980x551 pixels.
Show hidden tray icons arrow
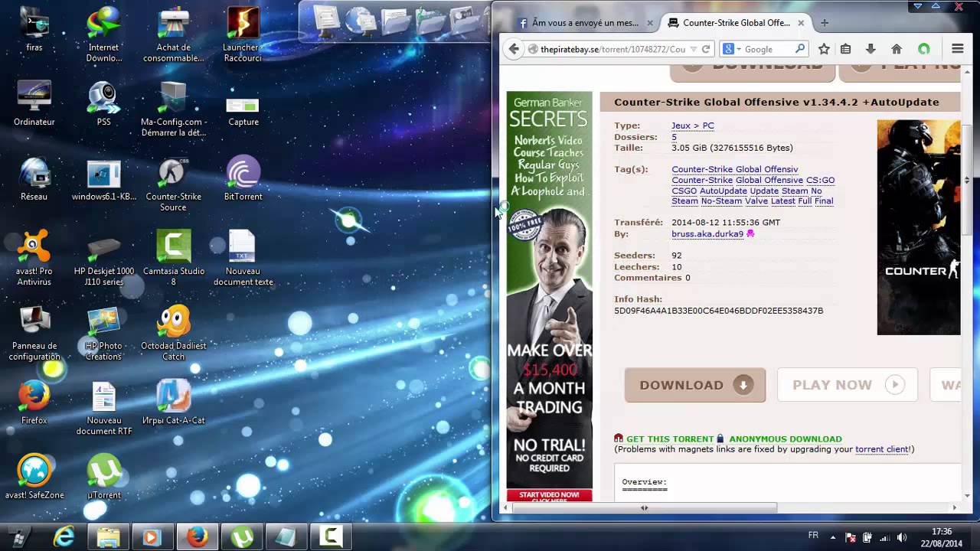[x=834, y=537]
